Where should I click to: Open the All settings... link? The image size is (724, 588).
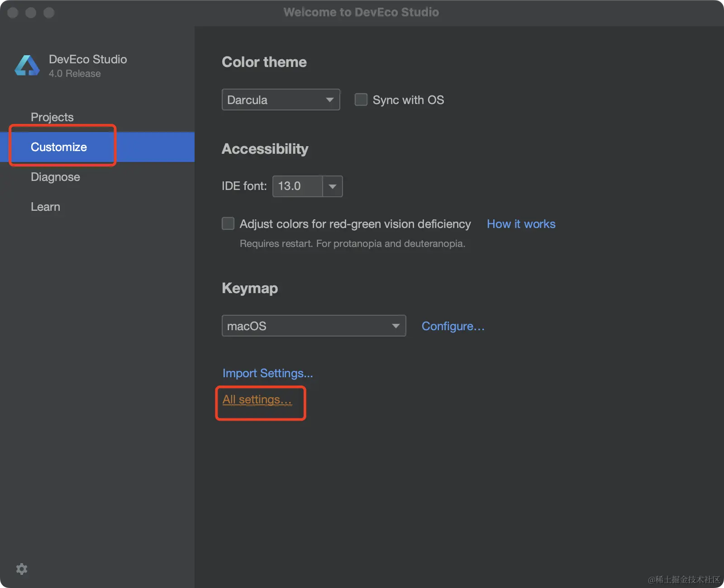tap(257, 400)
